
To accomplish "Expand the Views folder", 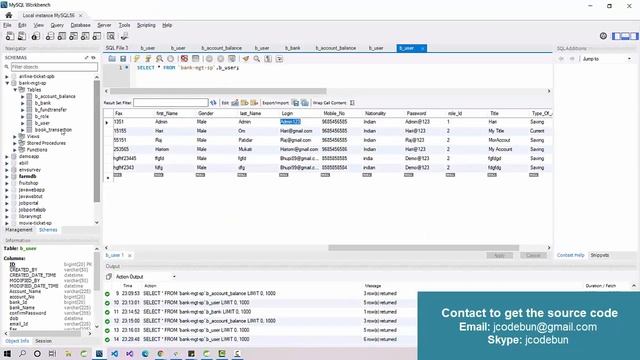I will 15,136.
